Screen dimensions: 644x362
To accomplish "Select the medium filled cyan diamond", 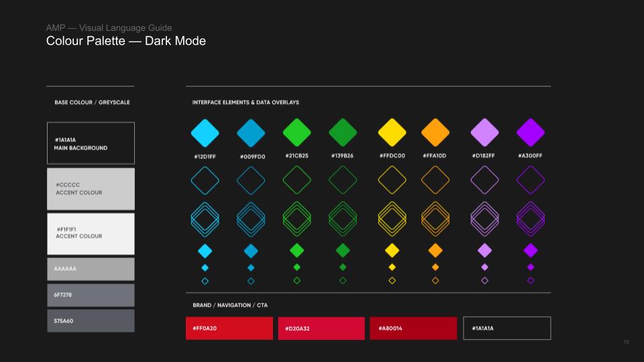I will click(x=205, y=251).
